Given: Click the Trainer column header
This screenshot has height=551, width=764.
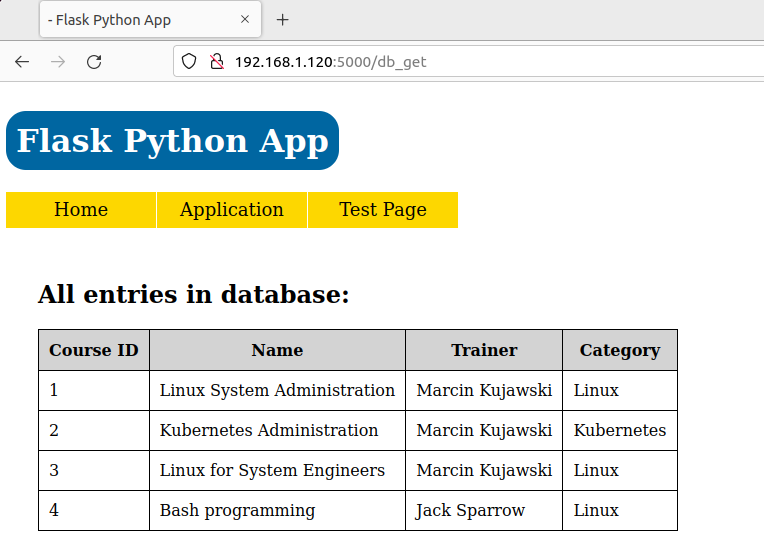Looking at the screenshot, I should (x=484, y=350).
